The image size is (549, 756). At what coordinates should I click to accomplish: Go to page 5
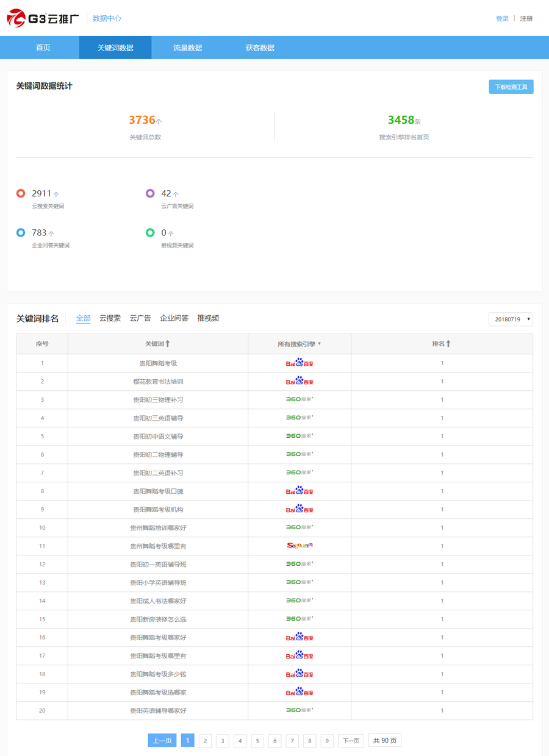tap(257, 741)
